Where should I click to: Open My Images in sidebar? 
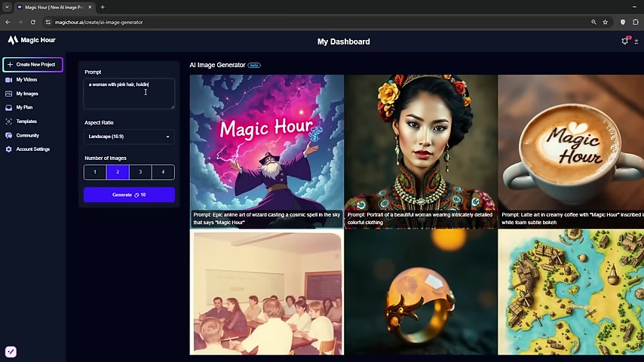click(x=27, y=94)
